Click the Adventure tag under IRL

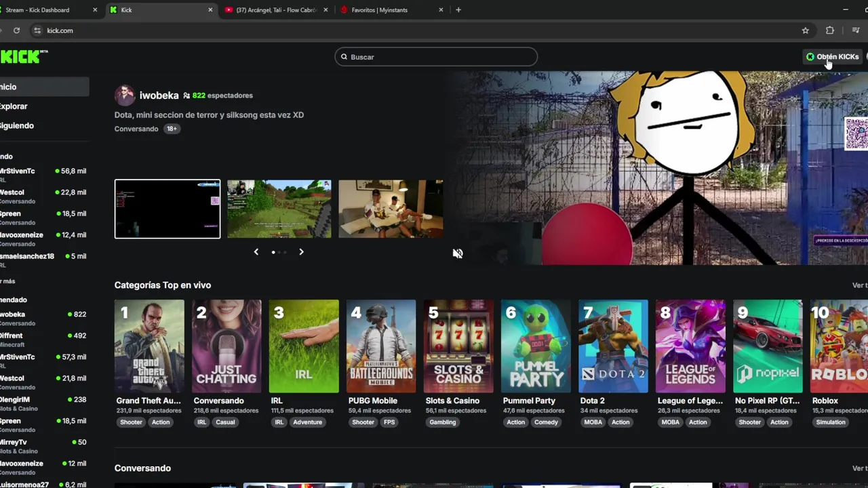point(307,422)
